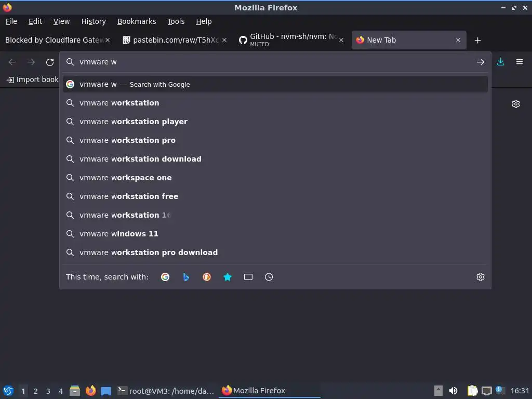The width and height of the screenshot is (532, 399).
Task: Close the pastebin.com tab
Action: [224, 40]
